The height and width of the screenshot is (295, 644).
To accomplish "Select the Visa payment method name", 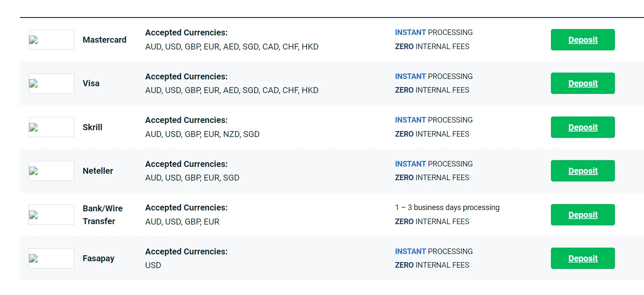I will click(x=91, y=83).
